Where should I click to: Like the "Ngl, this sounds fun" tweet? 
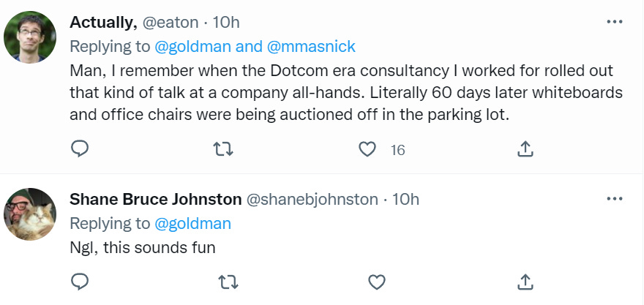click(376, 281)
